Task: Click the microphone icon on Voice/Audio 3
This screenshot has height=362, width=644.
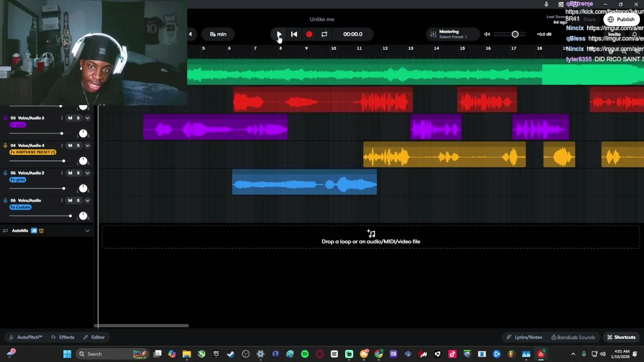Action: (x=6, y=118)
